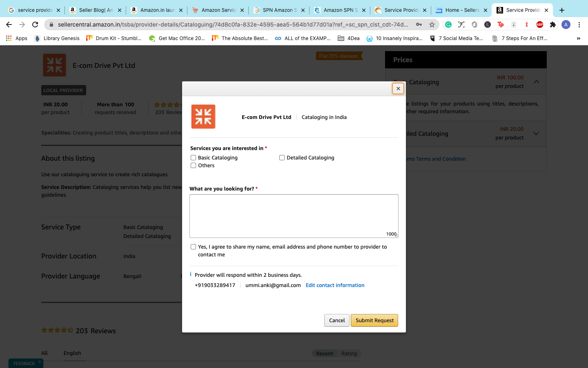Image resolution: width=588 pixels, height=368 pixels.
Task: Open the 7 Steps For An Eff bookmark
Action: tap(519, 38)
